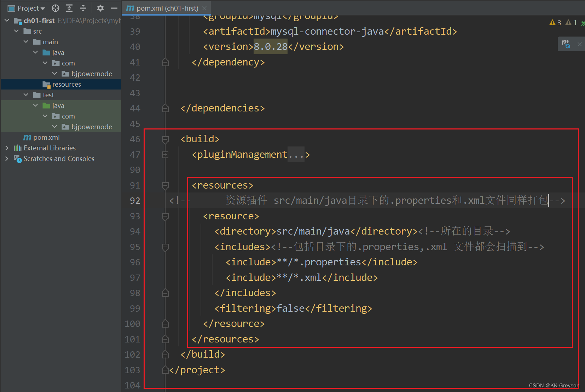Fold the includes element at line 95

[165, 247]
